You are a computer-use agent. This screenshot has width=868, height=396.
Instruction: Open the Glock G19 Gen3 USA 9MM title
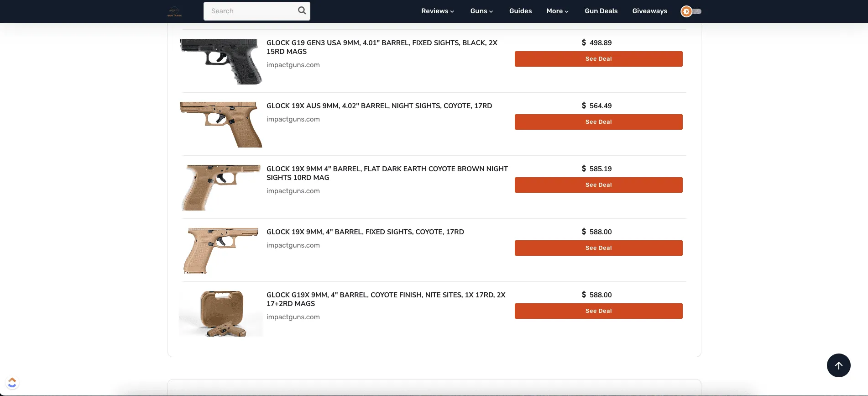[382, 47]
